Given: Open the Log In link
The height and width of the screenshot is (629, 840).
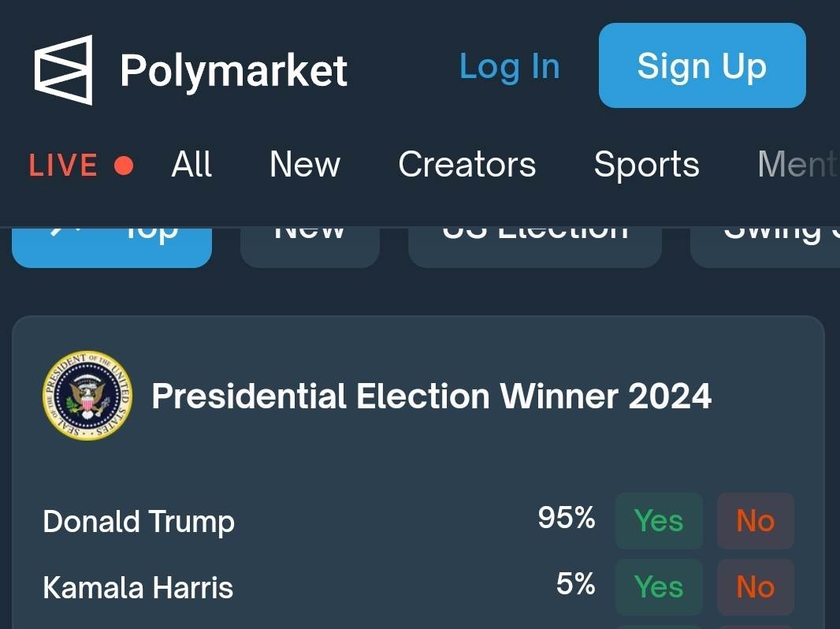Looking at the screenshot, I should pos(509,67).
